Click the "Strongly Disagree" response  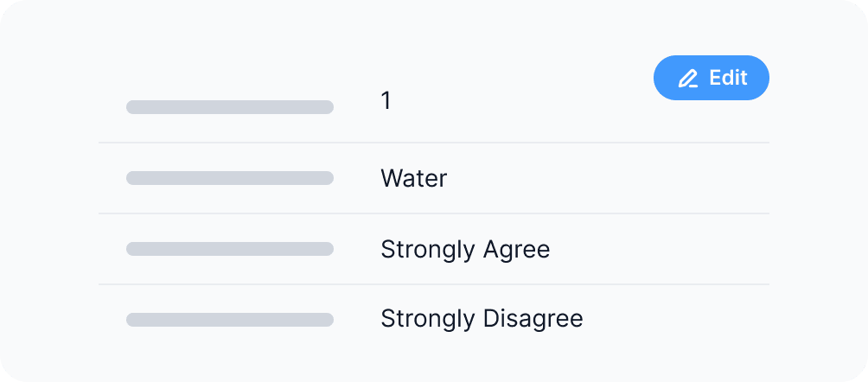coord(482,319)
